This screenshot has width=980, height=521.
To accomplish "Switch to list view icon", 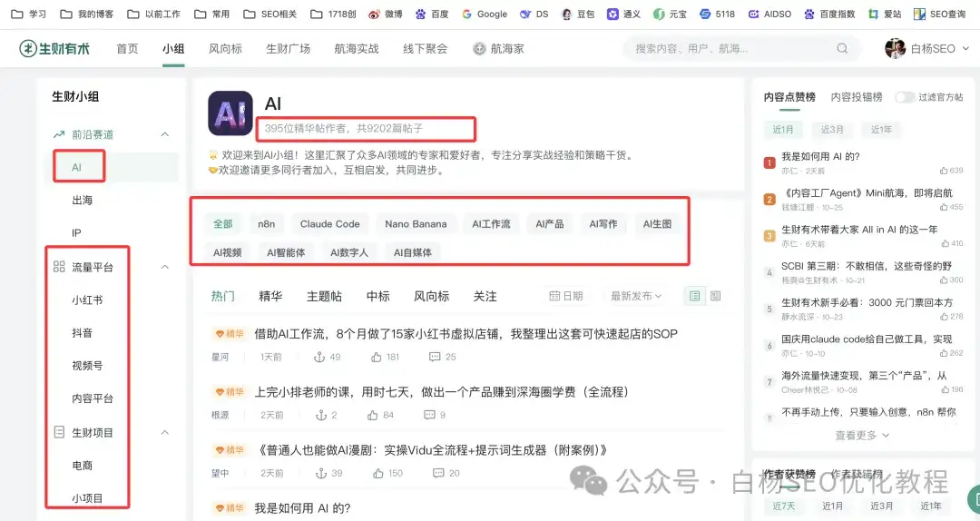I will [694, 296].
